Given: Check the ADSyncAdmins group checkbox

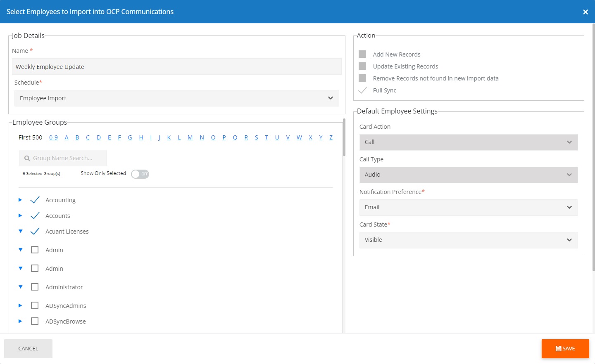Looking at the screenshot, I should pos(35,305).
